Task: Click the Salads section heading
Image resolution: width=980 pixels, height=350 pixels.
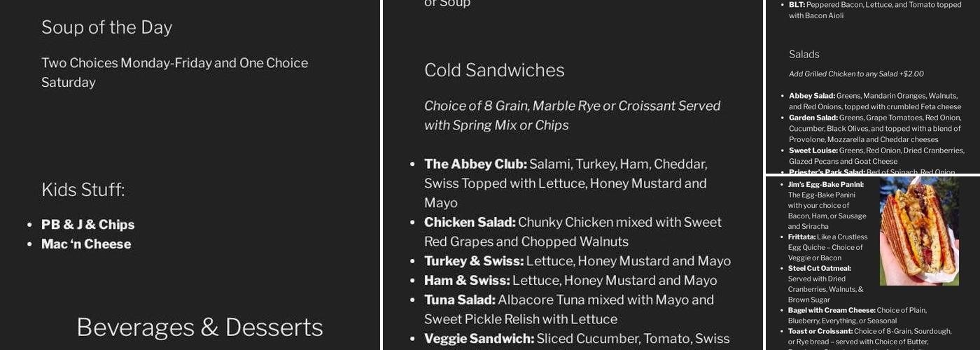Action: click(x=804, y=55)
